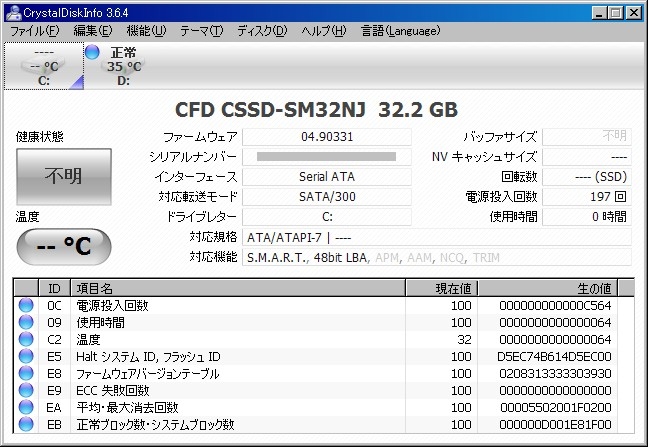
Task: Switch to the D: 正常 drive tab
Action: (x=124, y=66)
